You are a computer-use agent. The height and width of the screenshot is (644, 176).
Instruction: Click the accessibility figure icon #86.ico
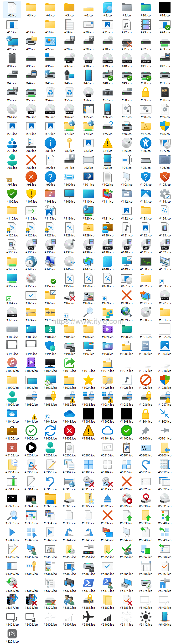(145, 143)
